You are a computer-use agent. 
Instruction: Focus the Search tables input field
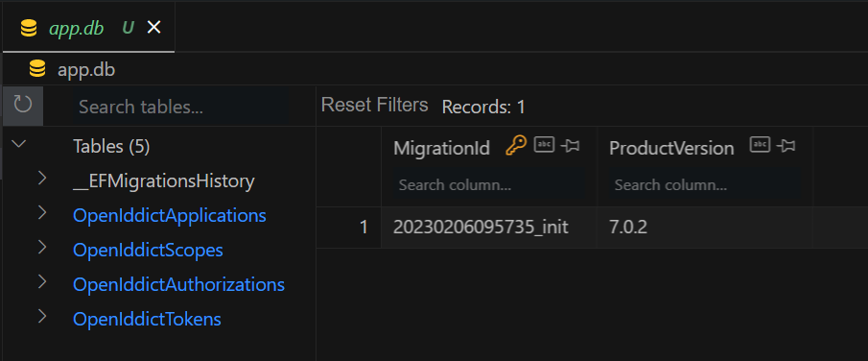[x=180, y=107]
